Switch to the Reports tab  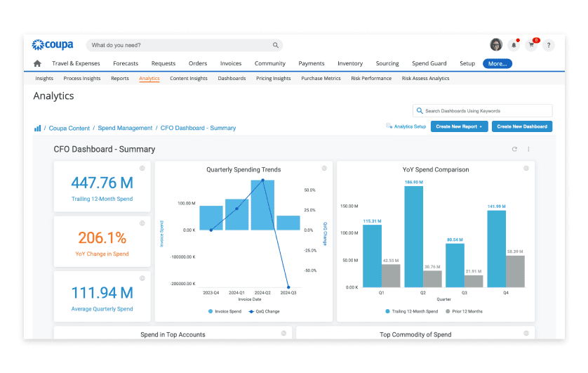pyautogui.click(x=120, y=79)
